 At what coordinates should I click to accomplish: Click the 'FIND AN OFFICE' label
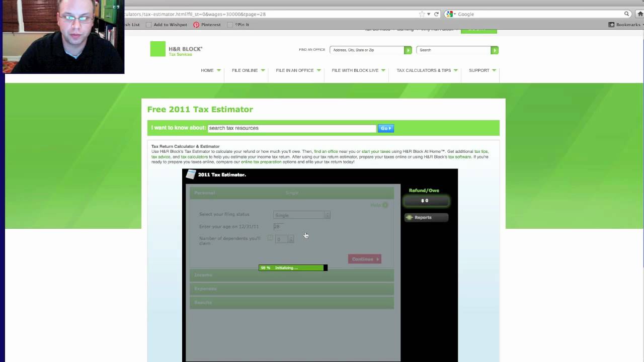312,50
